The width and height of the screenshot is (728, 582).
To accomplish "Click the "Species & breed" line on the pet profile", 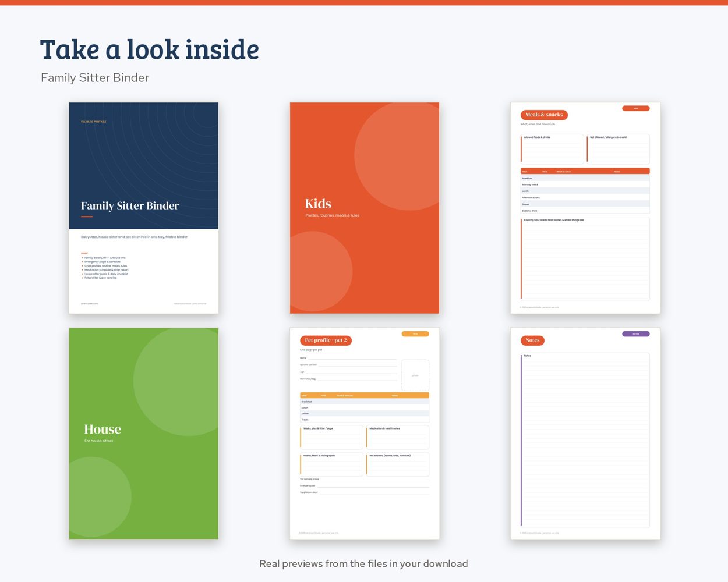I will [x=348, y=365].
